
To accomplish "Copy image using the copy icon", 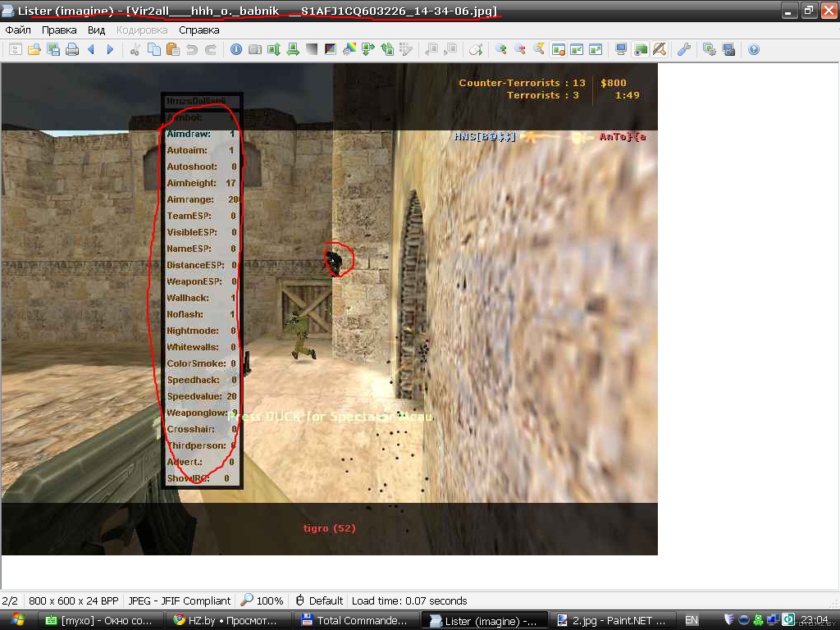I will [x=153, y=50].
